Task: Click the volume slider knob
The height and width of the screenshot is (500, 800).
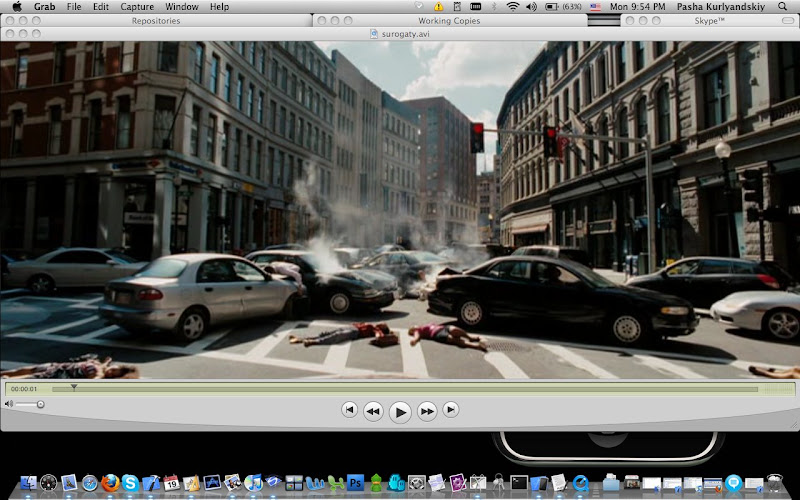Action: pos(41,404)
